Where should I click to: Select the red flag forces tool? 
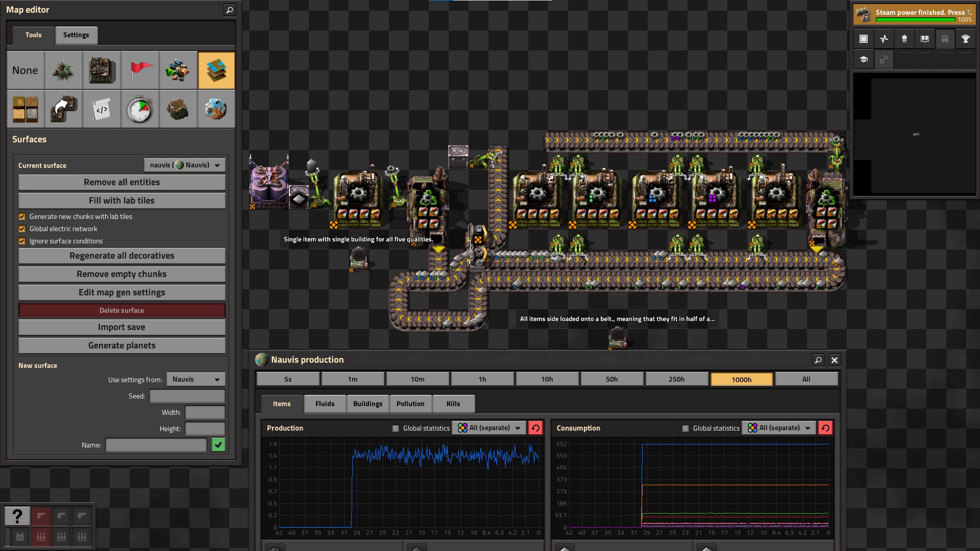[x=140, y=70]
